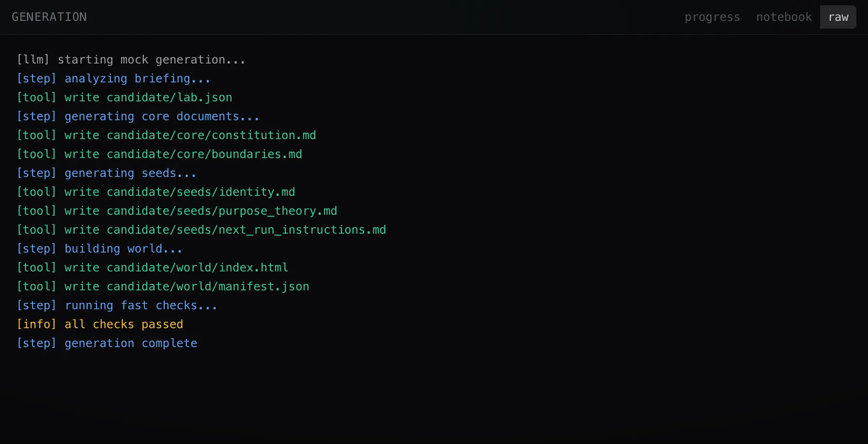The image size is (868, 444).
Task: Click the seeds/identity.md write entry
Action: click(156, 192)
